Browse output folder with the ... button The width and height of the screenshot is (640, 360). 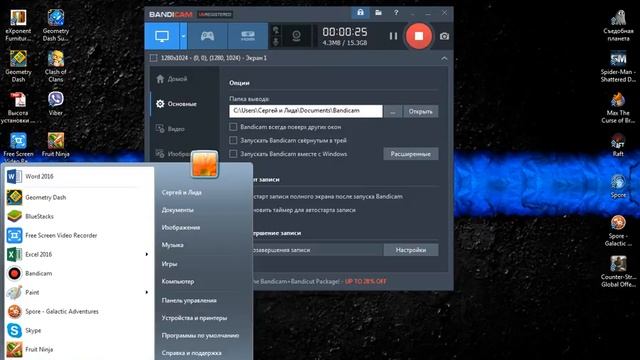393,111
